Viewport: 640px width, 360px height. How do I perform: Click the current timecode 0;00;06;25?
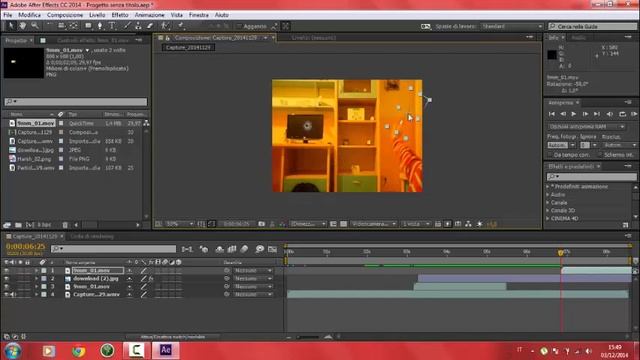(x=25, y=247)
